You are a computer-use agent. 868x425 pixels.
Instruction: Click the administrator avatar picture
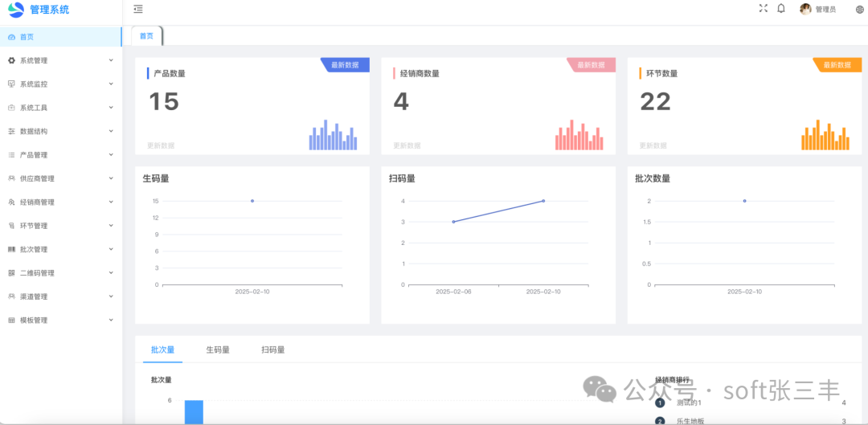click(805, 9)
